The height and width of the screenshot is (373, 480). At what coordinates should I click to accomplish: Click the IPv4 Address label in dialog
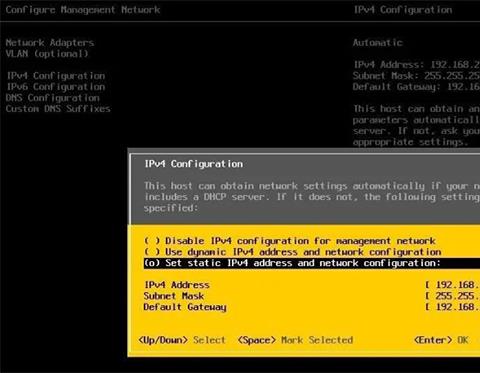tap(177, 285)
